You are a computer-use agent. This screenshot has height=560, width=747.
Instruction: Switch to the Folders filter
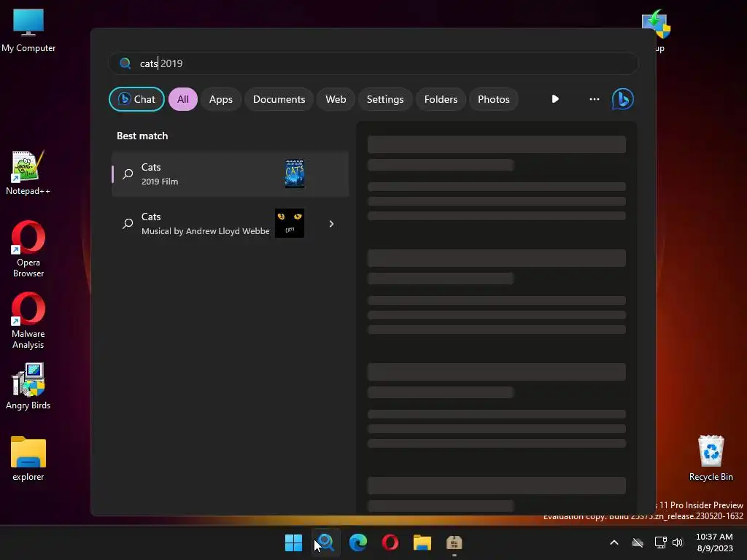coord(441,99)
